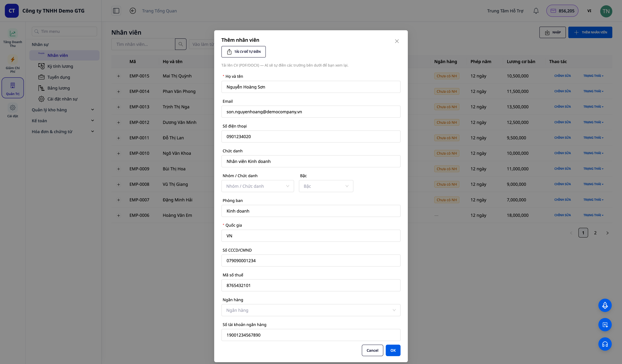Confirm the dialog with OK
The height and width of the screenshot is (364, 622).
(393, 350)
